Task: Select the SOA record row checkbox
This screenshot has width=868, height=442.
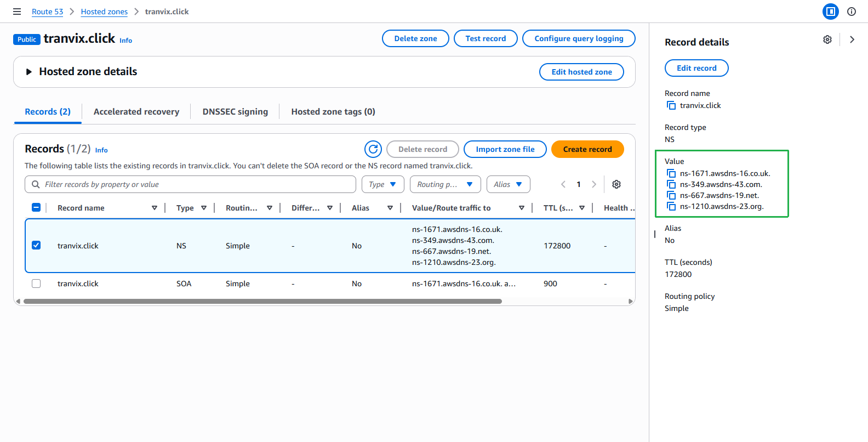Action: 36,284
